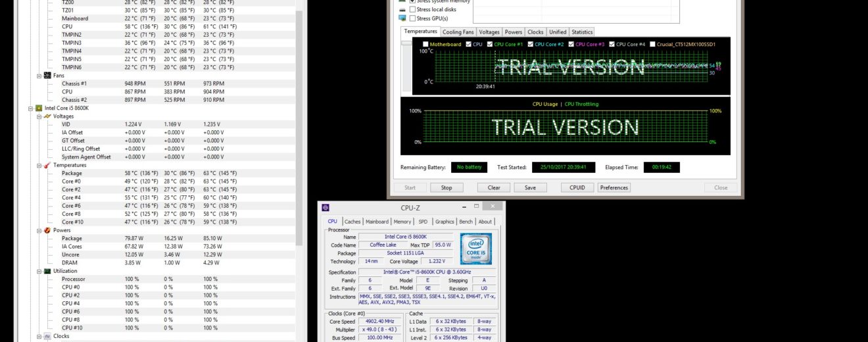Viewport: 868px width, 342px height.
Task: Click the Fans category fan icon
Action: click(x=47, y=76)
